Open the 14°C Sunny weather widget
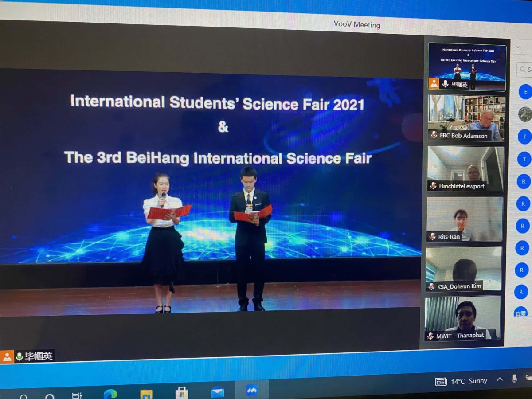Screen dimensions: 532x399 click(461, 381)
